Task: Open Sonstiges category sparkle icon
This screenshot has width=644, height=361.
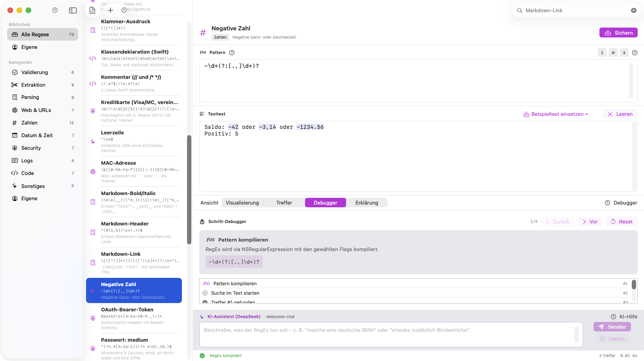Action: (15, 186)
